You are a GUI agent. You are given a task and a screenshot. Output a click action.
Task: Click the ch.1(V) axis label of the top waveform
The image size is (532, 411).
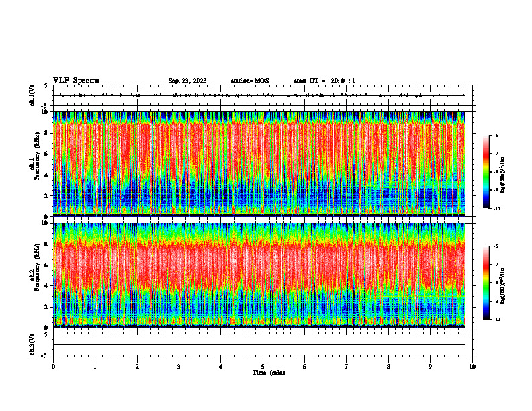(32, 95)
